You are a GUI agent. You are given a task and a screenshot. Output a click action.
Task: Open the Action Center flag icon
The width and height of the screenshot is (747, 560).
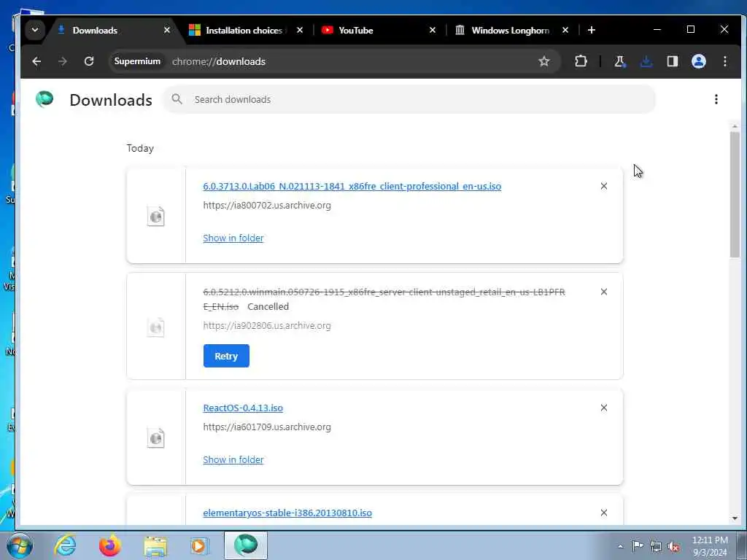point(638,546)
